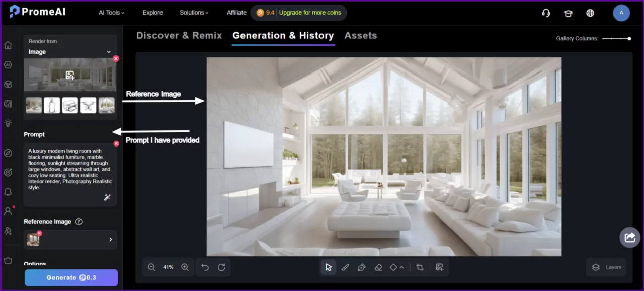Click the Undo arrow below the canvas

205,267
